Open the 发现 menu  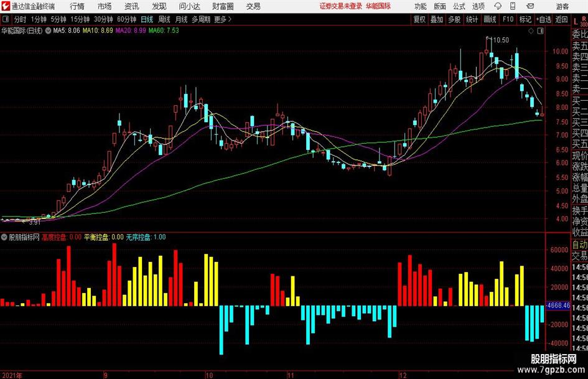[159, 6]
